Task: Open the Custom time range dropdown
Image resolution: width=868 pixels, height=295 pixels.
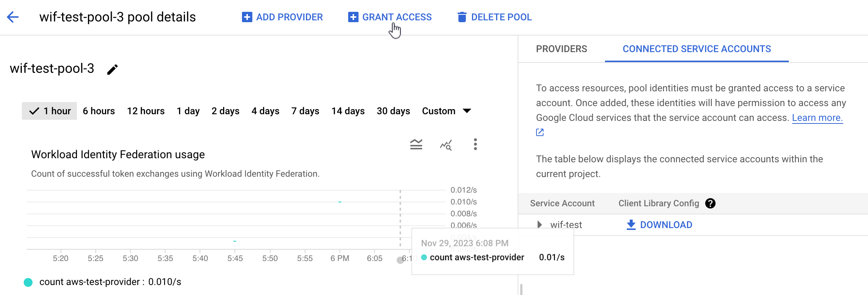Action: [446, 111]
